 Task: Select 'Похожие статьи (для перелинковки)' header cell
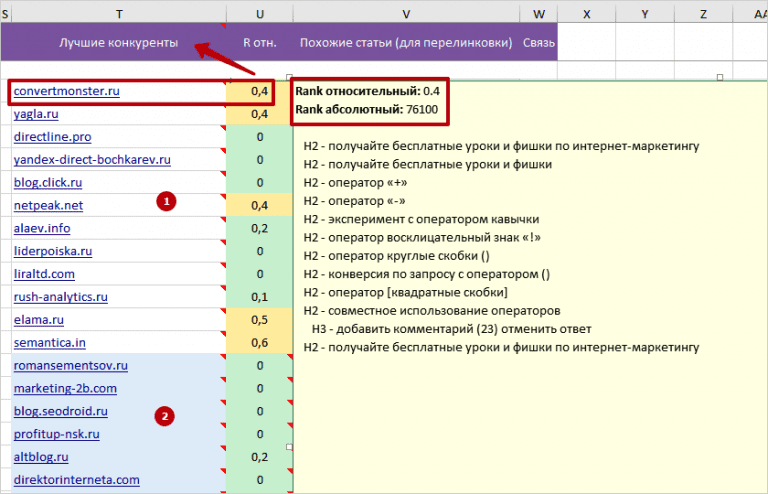click(406, 43)
